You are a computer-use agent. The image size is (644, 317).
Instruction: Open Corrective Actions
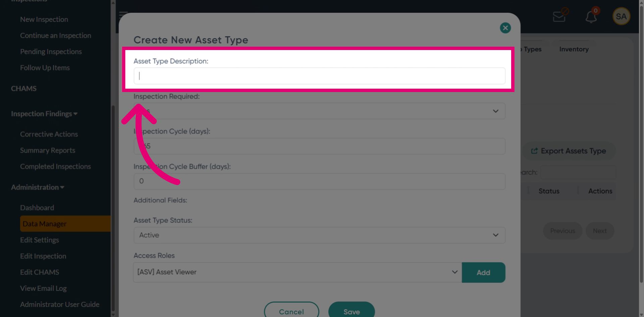click(x=49, y=134)
